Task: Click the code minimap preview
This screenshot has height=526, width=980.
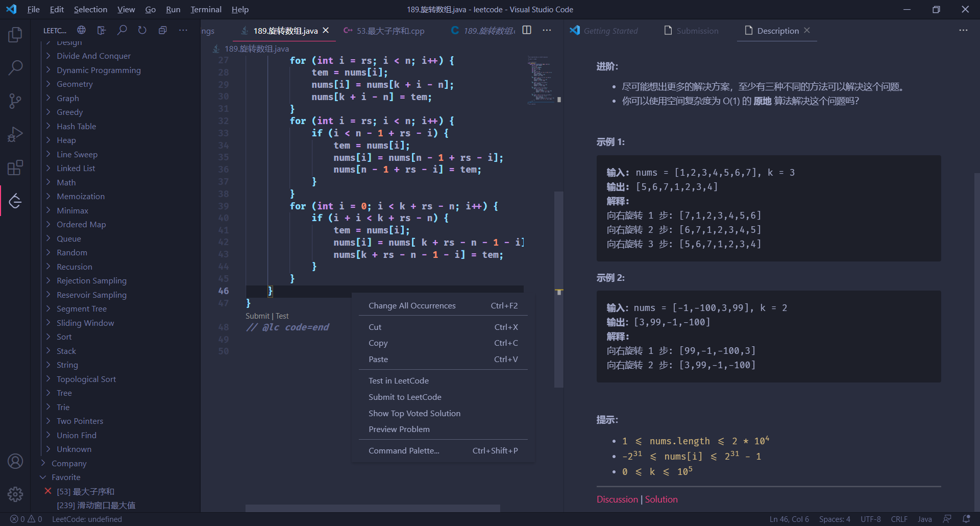Action: tap(541, 80)
